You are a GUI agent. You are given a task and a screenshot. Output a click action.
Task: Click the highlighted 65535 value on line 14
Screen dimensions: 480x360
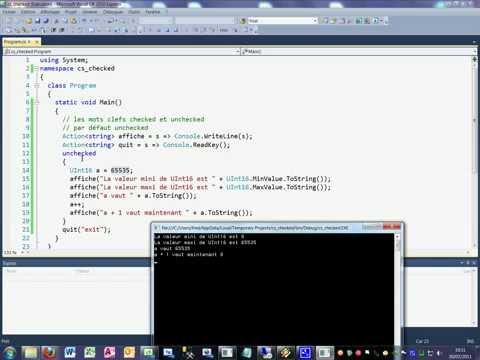pyautogui.click(x=120, y=170)
